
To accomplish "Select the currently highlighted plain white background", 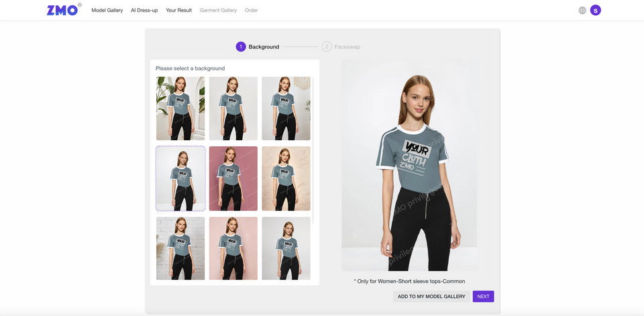I will (x=180, y=178).
